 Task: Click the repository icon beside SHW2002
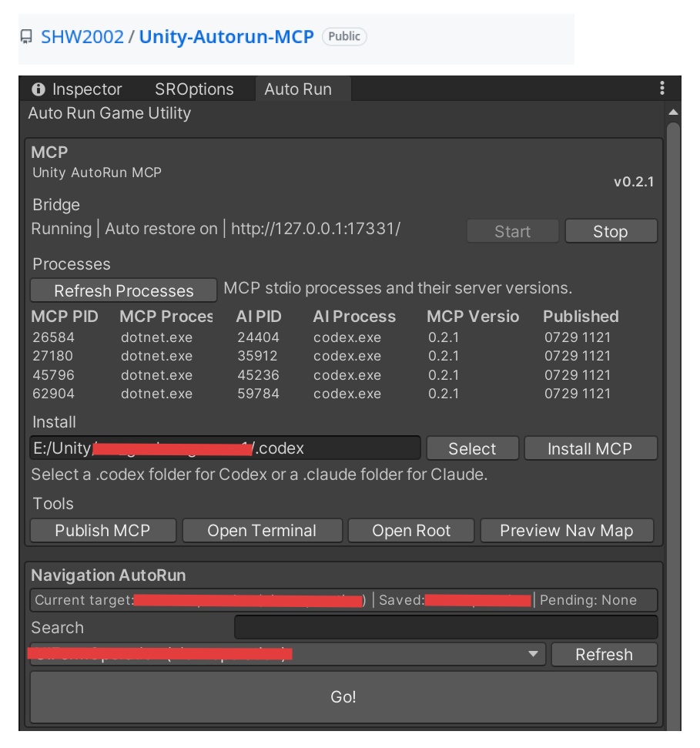pos(26,37)
